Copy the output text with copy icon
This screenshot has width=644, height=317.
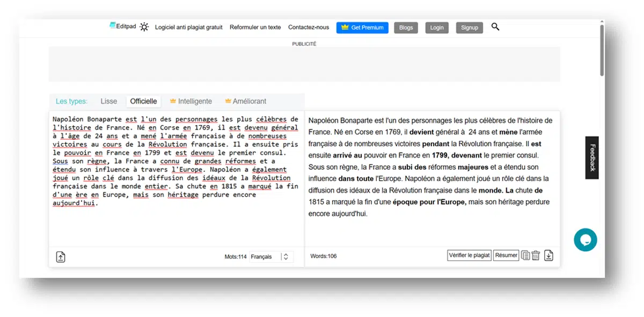pos(525,256)
